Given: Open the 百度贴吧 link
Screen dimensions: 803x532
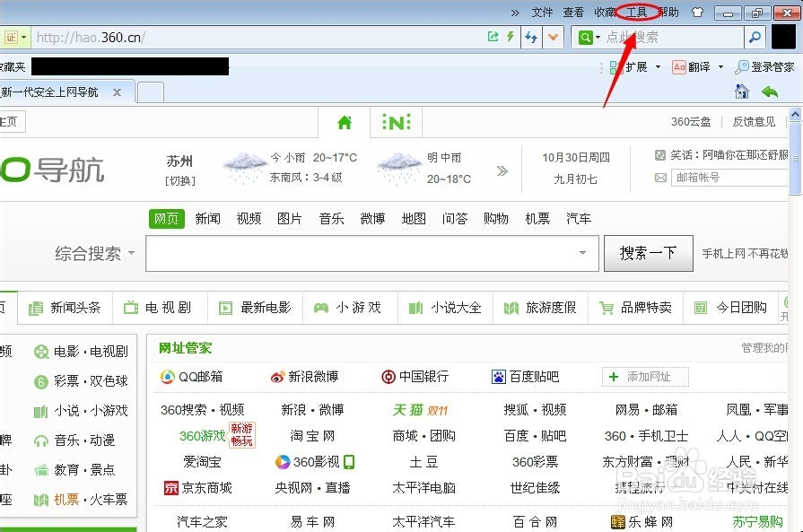Looking at the screenshot, I should [x=526, y=377].
